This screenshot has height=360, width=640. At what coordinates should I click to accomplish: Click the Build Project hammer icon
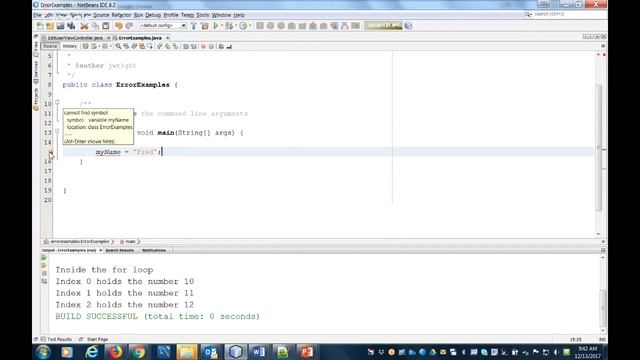pos(193,26)
